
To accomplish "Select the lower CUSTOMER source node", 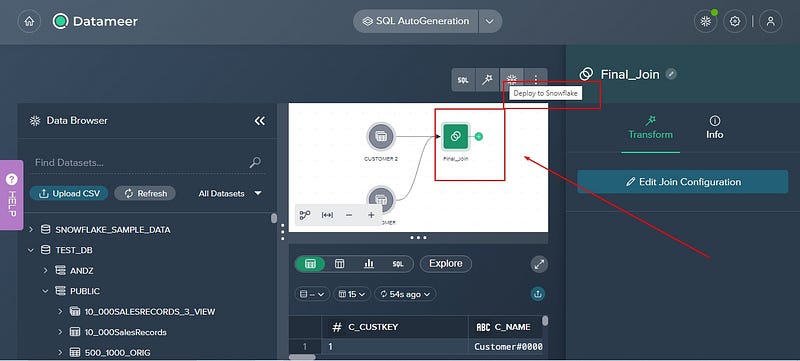I will click(x=381, y=200).
